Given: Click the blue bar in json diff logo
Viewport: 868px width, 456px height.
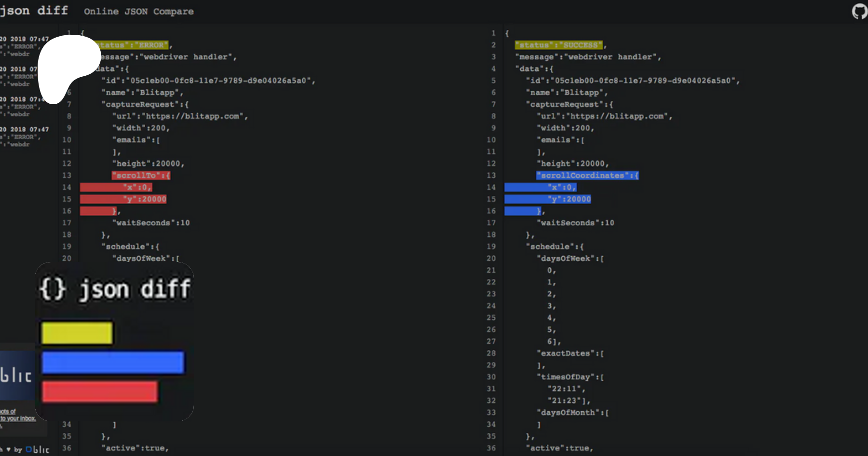Looking at the screenshot, I should click(x=113, y=362).
